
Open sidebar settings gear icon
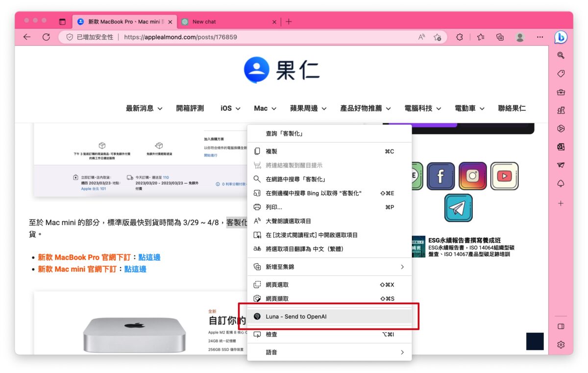click(561, 345)
